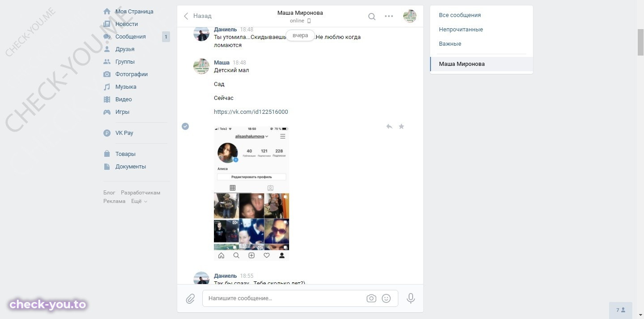Click the Игры gamepad icon
The image size is (644, 319).
pyautogui.click(x=107, y=112)
